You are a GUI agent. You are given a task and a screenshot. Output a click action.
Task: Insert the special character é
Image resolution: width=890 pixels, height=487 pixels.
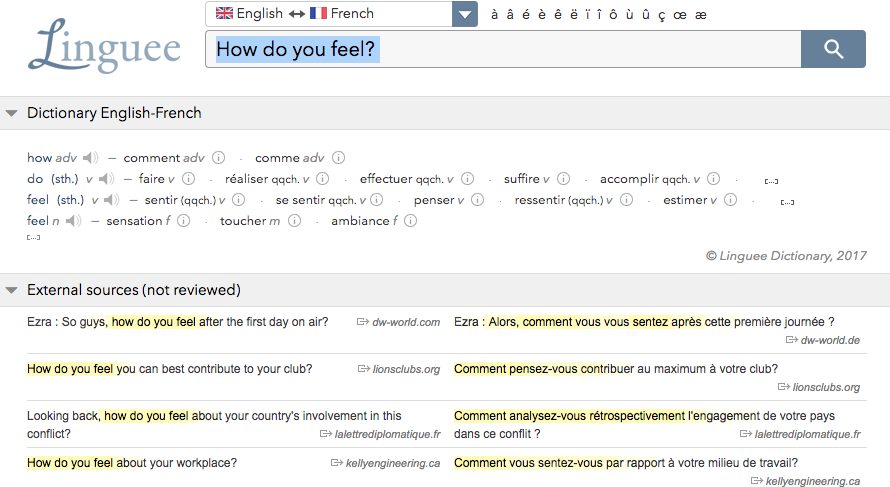click(x=527, y=14)
